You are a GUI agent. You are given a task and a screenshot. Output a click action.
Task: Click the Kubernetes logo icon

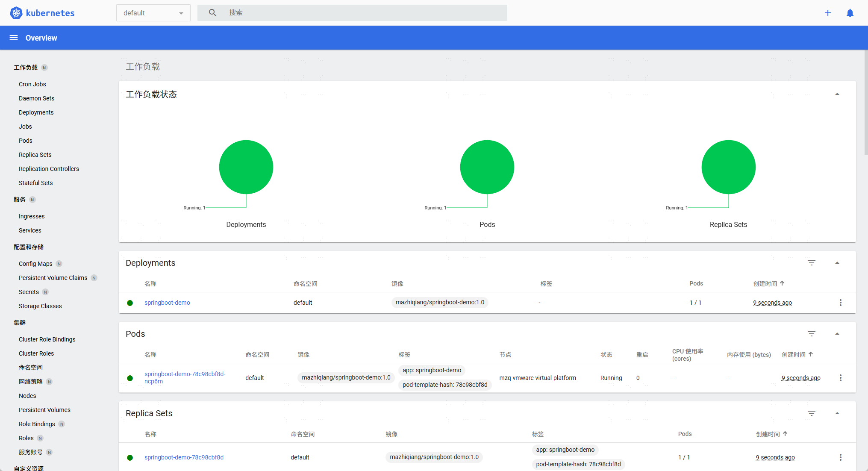pyautogui.click(x=16, y=13)
